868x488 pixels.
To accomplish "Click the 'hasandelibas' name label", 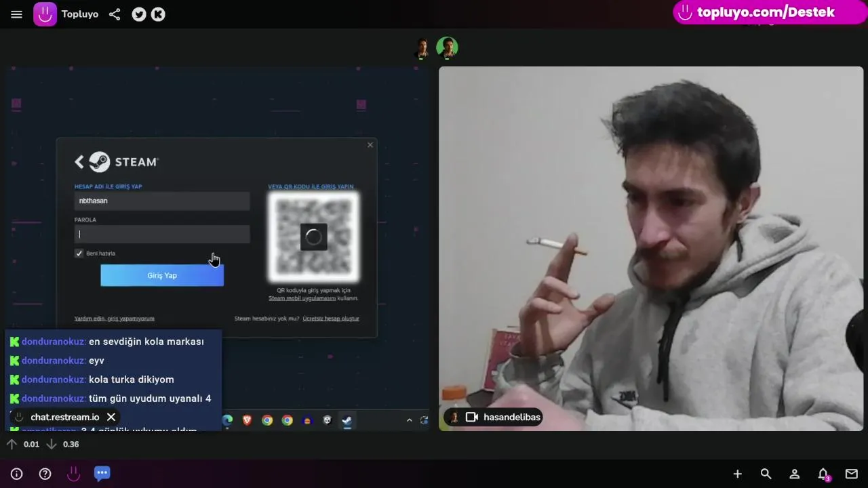I will [512, 417].
